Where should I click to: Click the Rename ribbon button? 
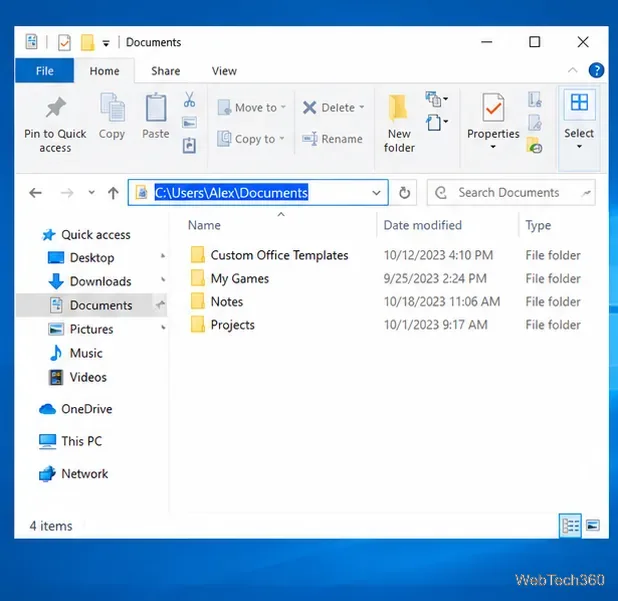click(x=333, y=139)
